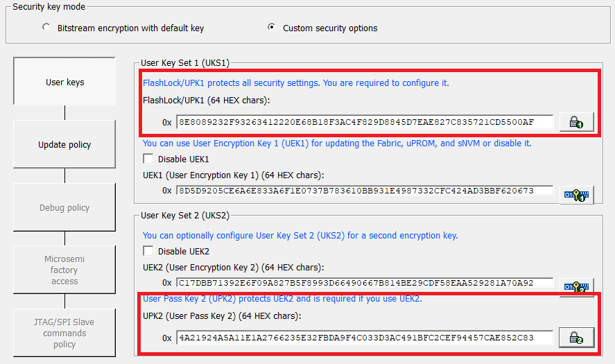Click the blue FlashLock/UPK1 protection notice

pyautogui.click(x=296, y=83)
